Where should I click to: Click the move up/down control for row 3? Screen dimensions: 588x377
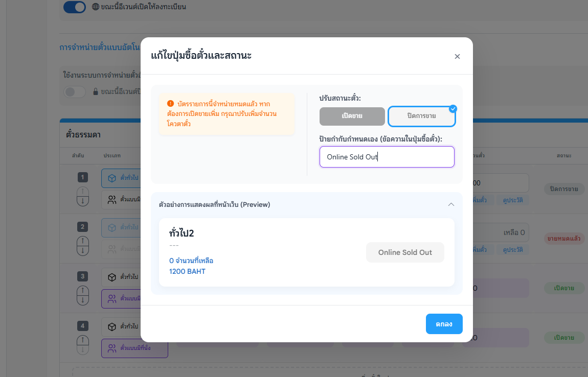[x=83, y=296]
